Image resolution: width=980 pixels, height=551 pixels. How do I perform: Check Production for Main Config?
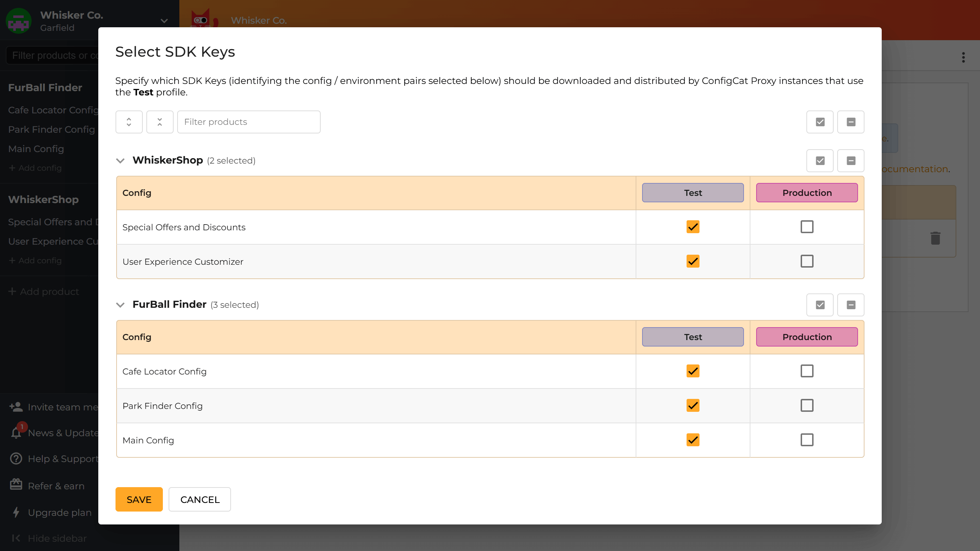point(807,440)
